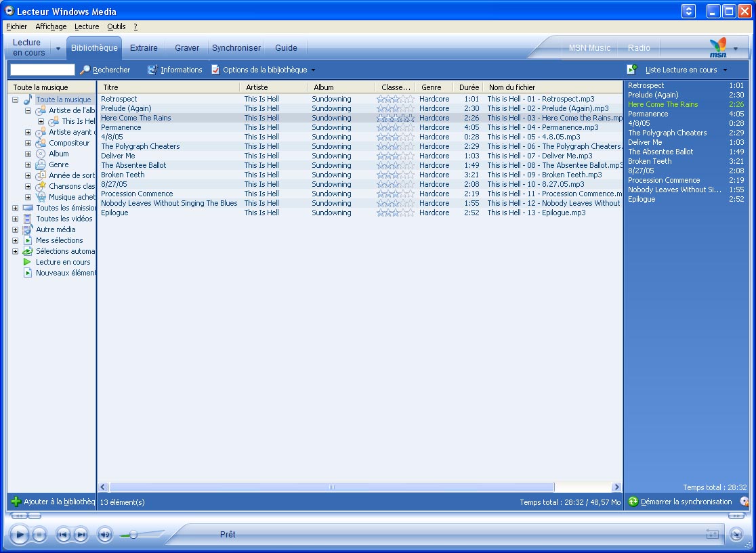Click the Stop playback button

(x=39, y=535)
